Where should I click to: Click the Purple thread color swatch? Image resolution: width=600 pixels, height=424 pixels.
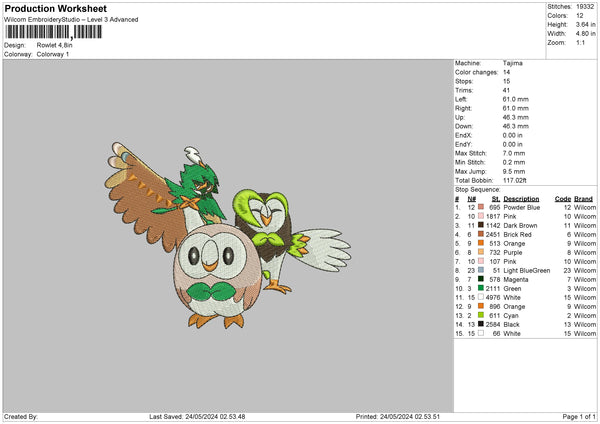click(x=480, y=254)
